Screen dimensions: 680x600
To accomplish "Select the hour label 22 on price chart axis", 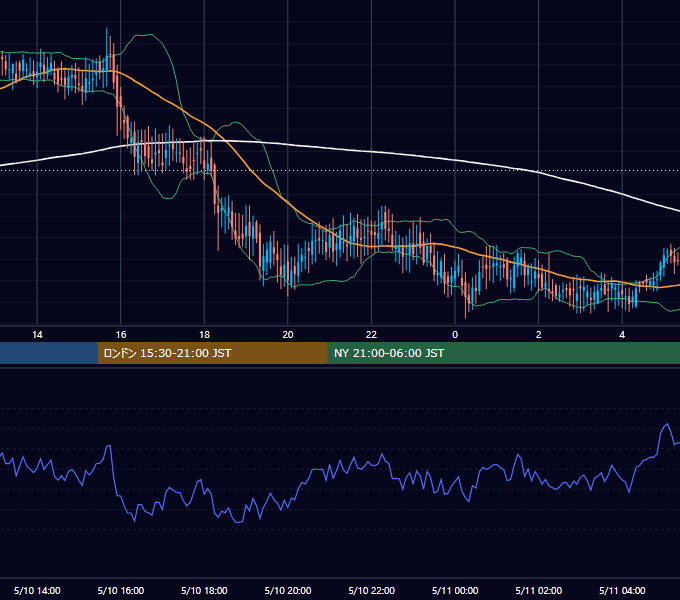I will [x=371, y=335].
